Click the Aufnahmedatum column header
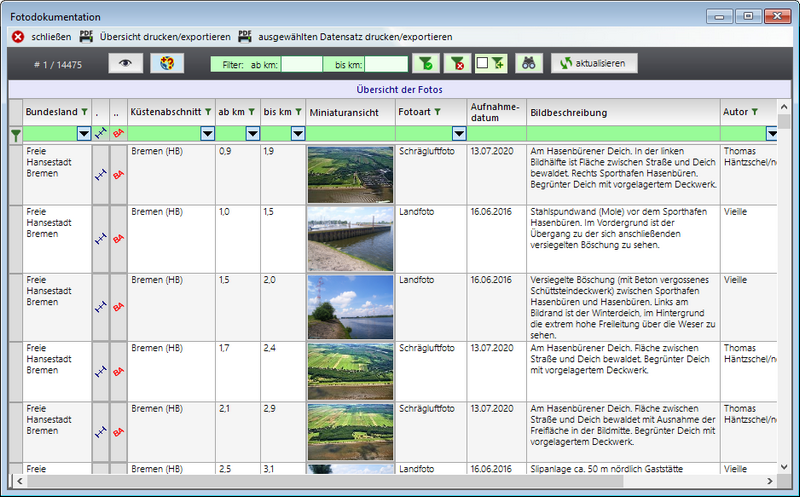This screenshot has width=800, height=497. [x=496, y=112]
